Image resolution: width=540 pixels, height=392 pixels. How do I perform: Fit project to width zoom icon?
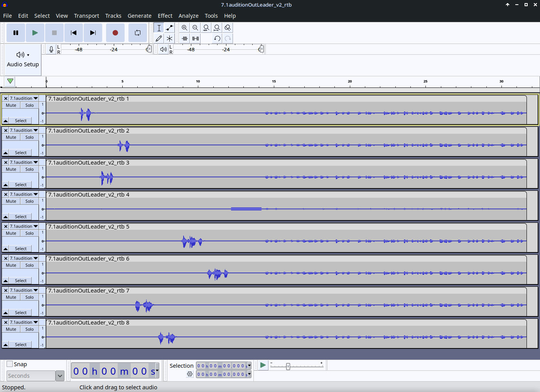pos(217,28)
